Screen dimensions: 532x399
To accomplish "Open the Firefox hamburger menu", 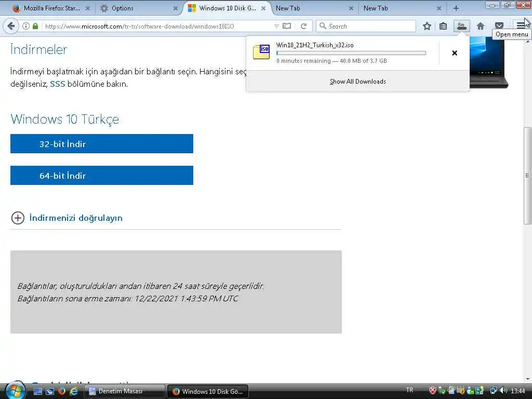I will (x=521, y=25).
